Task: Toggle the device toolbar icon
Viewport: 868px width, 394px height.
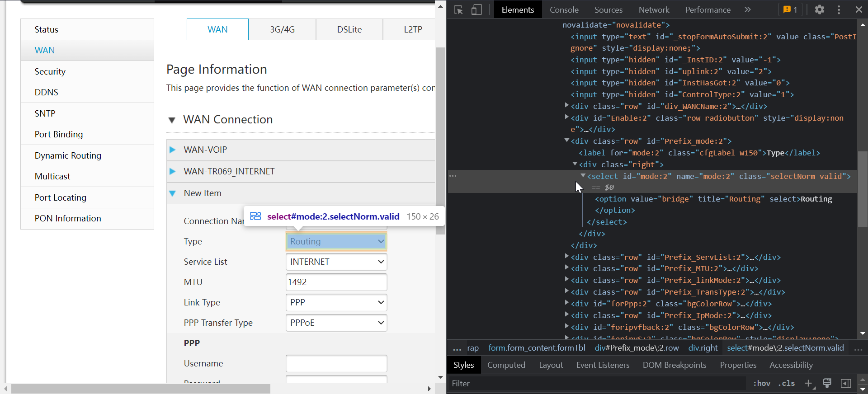Action: (x=476, y=10)
